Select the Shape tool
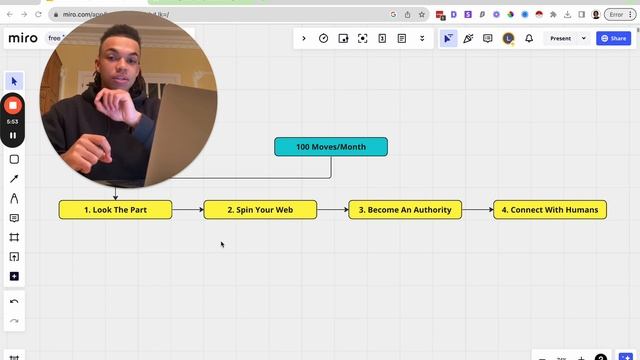This screenshot has width=640, height=360. click(x=14, y=159)
